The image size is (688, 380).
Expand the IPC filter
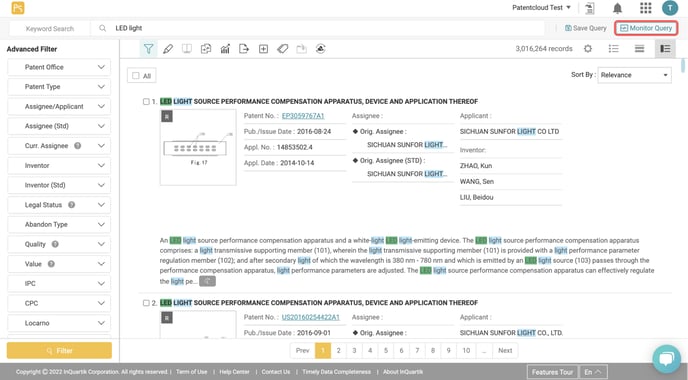pyautogui.click(x=59, y=283)
